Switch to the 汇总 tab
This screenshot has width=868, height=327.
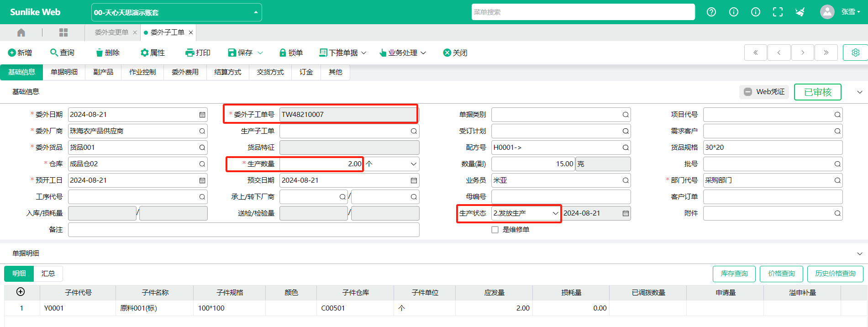coord(48,274)
